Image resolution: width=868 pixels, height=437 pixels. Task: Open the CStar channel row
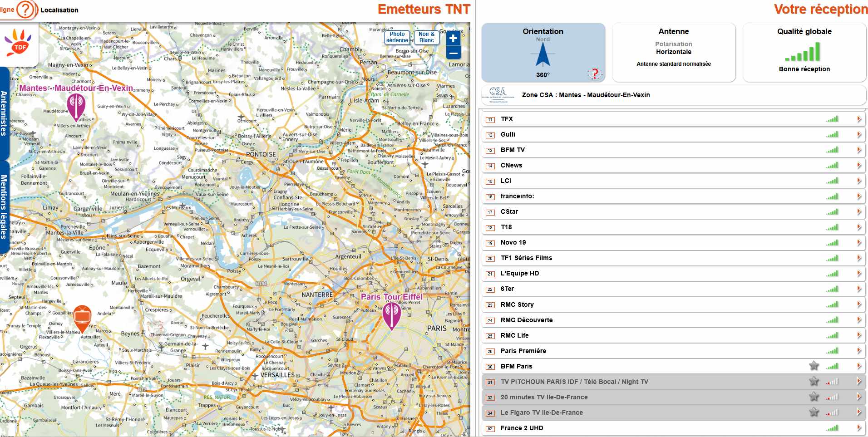click(674, 211)
